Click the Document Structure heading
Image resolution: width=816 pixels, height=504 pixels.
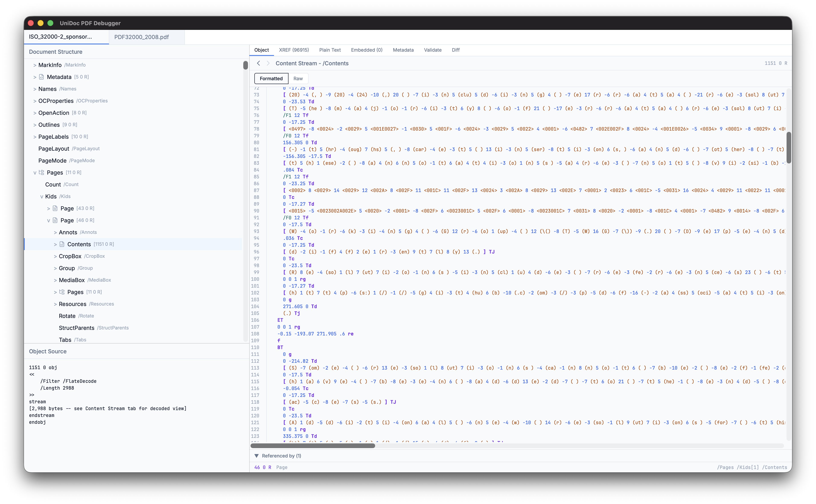pos(56,52)
